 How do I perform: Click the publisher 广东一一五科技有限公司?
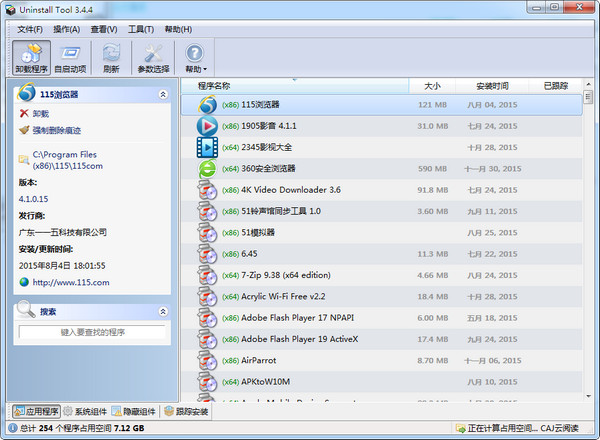[63, 233]
